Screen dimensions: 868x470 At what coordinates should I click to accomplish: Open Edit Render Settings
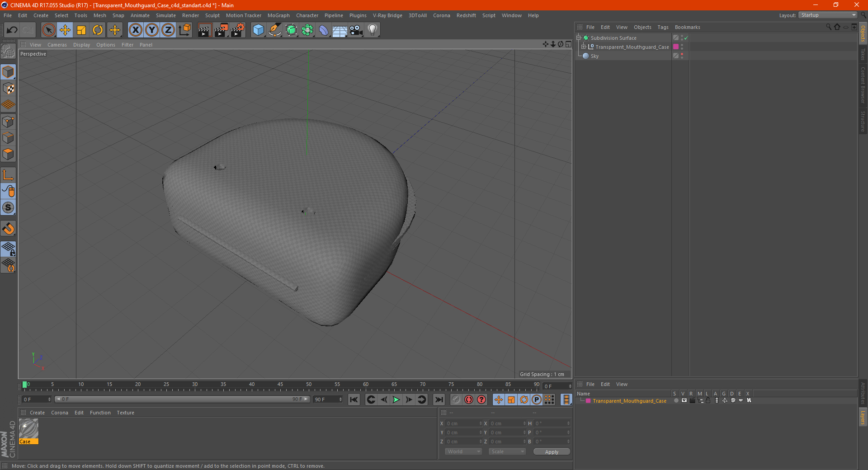(238, 30)
